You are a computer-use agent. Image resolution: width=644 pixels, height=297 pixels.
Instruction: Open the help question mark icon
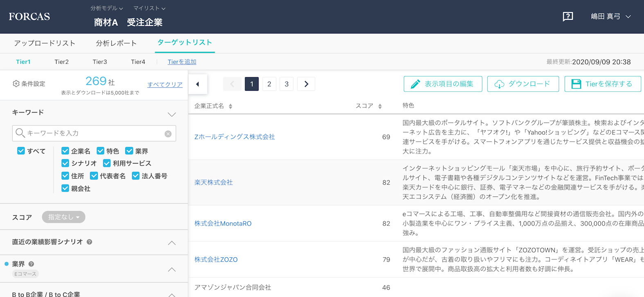pyautogui.click(x=567, y=16)
